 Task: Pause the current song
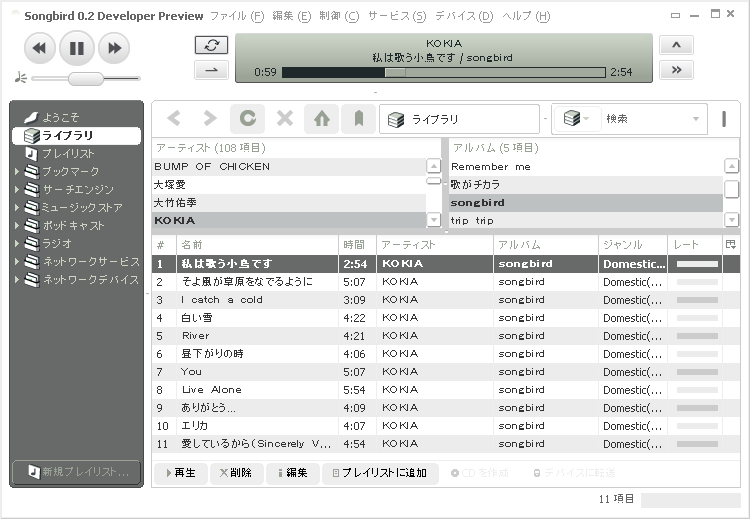(77, 48)
